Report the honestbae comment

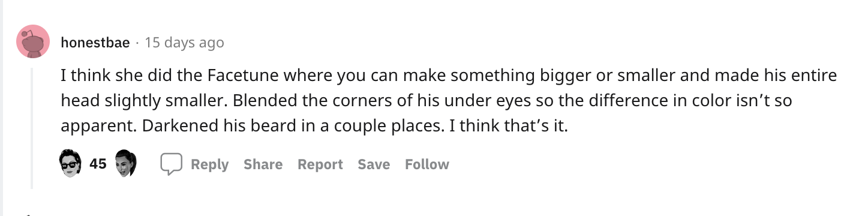[x=320, y=164]
